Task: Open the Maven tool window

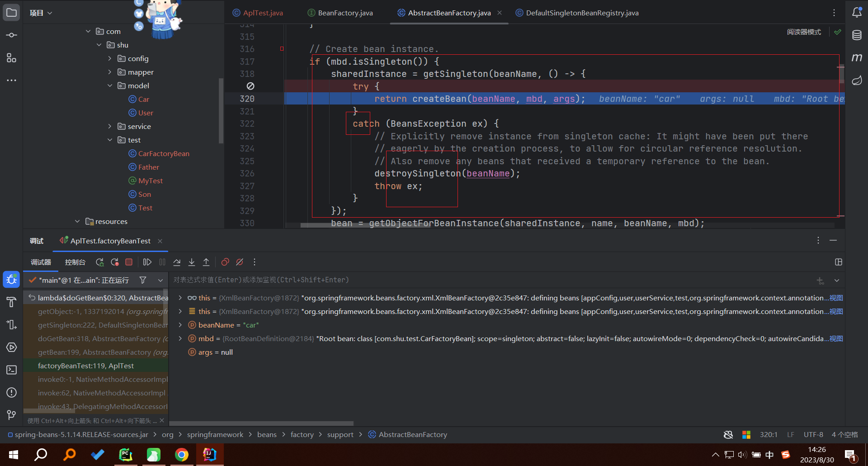Action: coord(857,58)
